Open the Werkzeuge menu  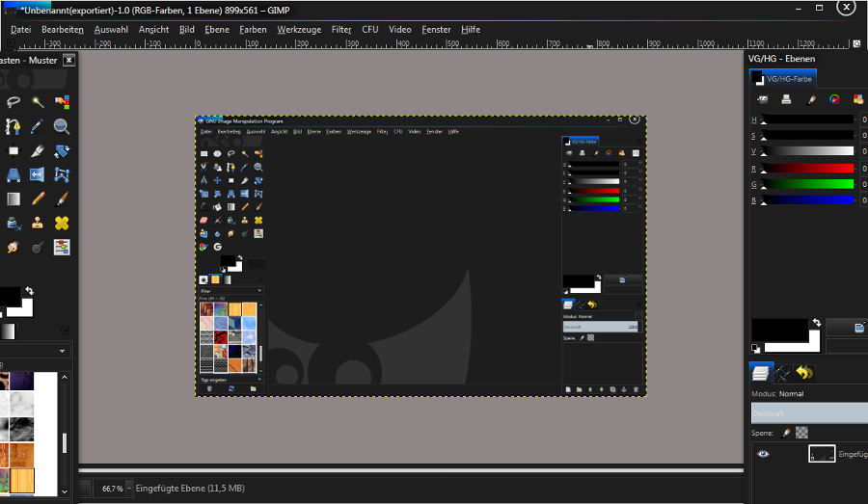298,30
